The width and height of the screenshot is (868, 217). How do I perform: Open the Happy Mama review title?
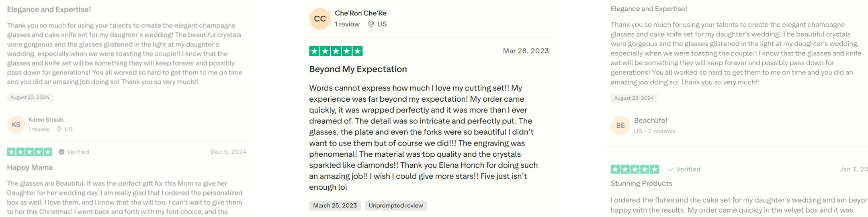point(30,168)
